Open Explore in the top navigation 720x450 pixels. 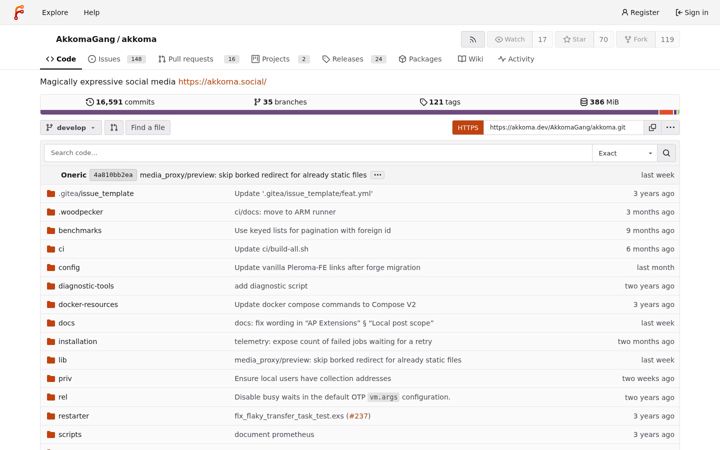[55, 12]
